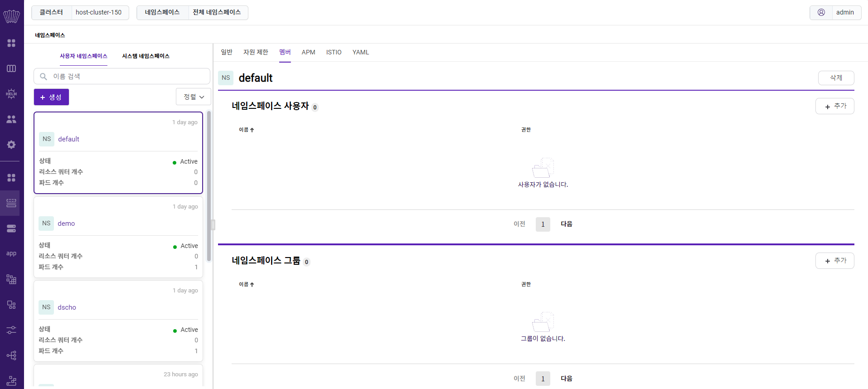Image resolution: width=868 pixels, height=389 pixels.
Task: Open the app icon in sidebar
Action: tap(11, 253)
